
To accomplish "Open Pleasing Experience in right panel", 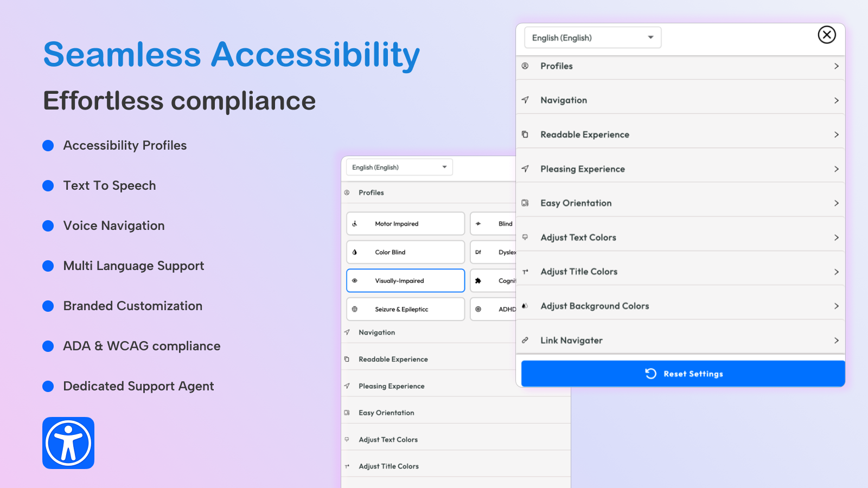I will 678,169.
